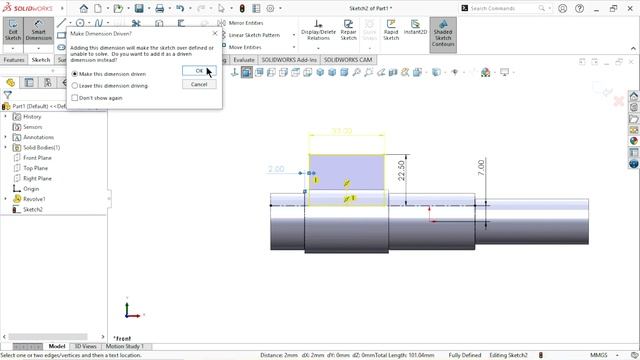The height and width of the screenshot is (360, 640).
Task: Open the SOLIDWORKS CAM tab
Action: click(348, 60)
